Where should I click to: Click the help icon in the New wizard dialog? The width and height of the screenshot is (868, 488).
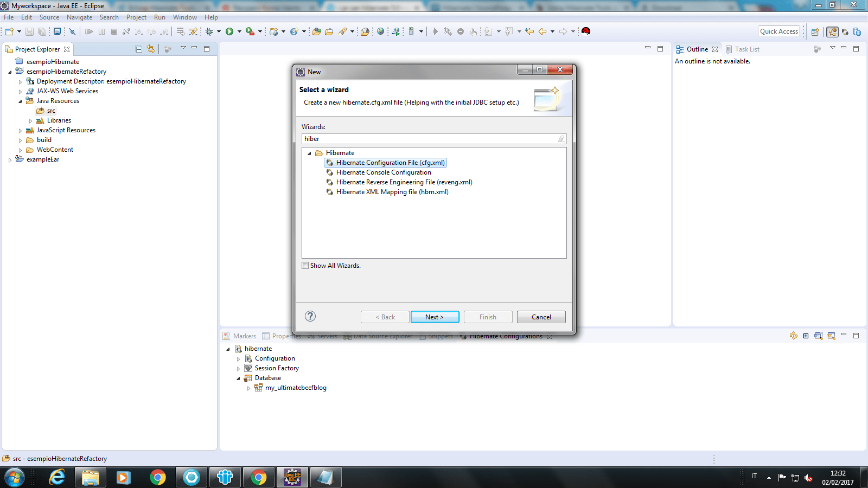pos(310,316)
